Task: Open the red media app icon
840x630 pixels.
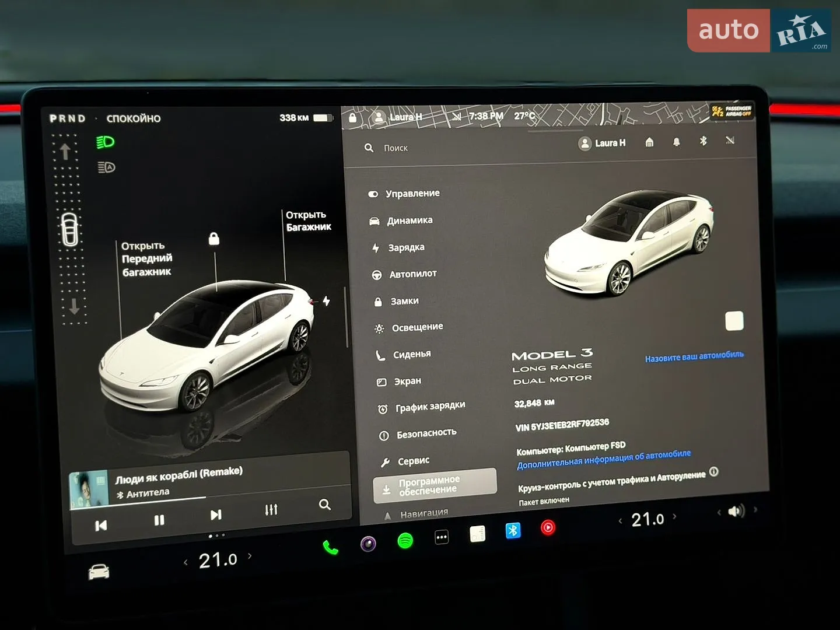Action: (x=548, y=527)
